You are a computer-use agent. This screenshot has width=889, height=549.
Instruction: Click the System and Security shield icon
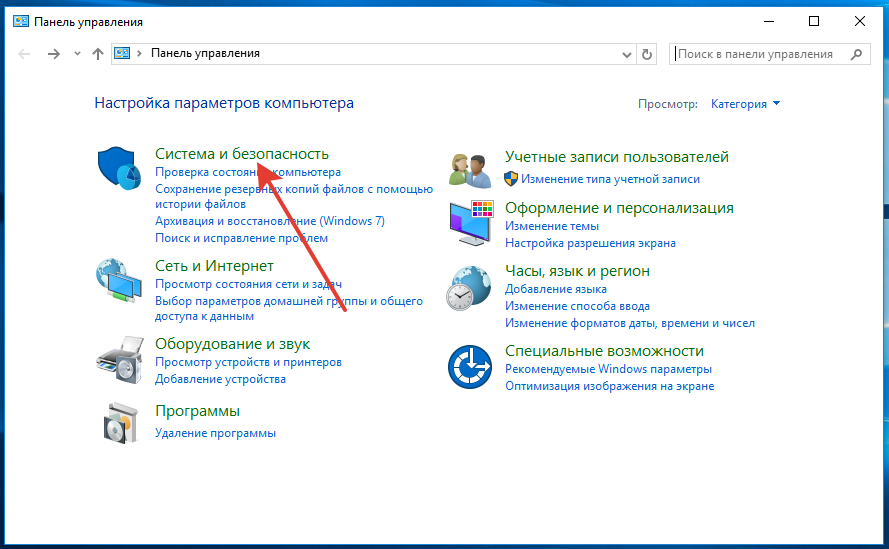tap(119, 167)
